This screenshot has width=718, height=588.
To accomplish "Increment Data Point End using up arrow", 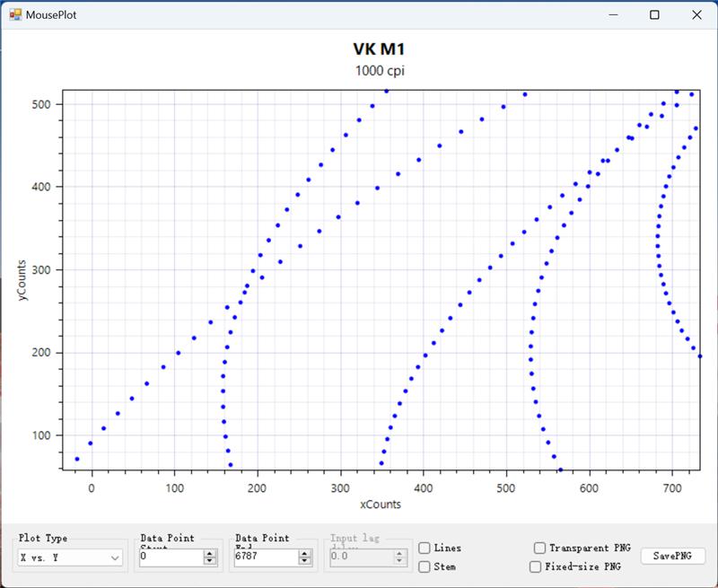I will coord(306,553).
